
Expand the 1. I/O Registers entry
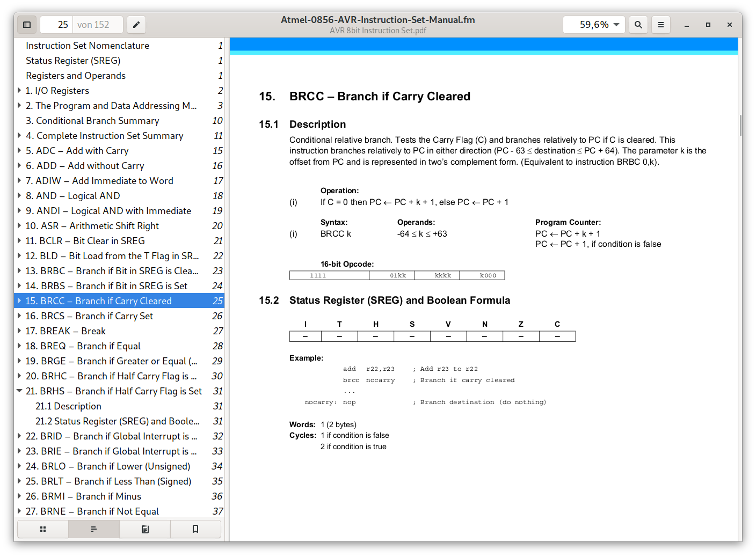[x=20, y=90]
